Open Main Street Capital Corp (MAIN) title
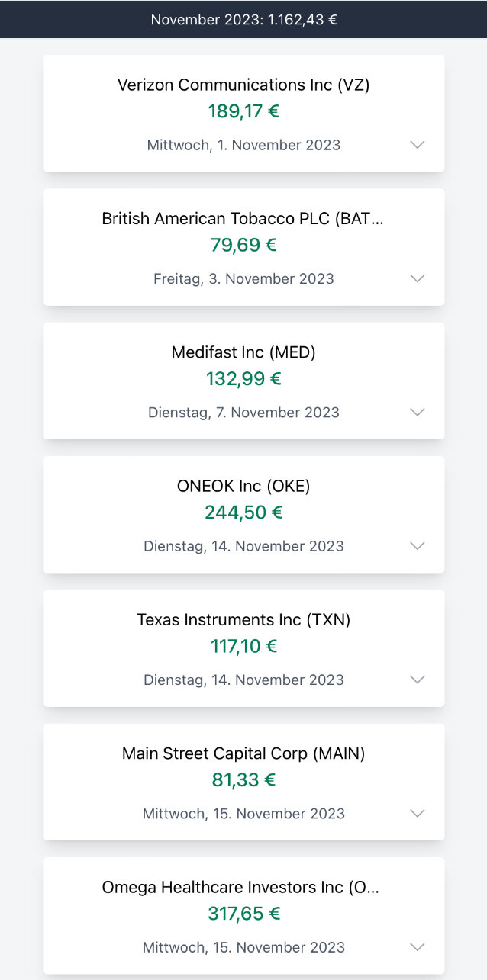The width and height of the screenshot is (487, 980). [x=243, y=753]
